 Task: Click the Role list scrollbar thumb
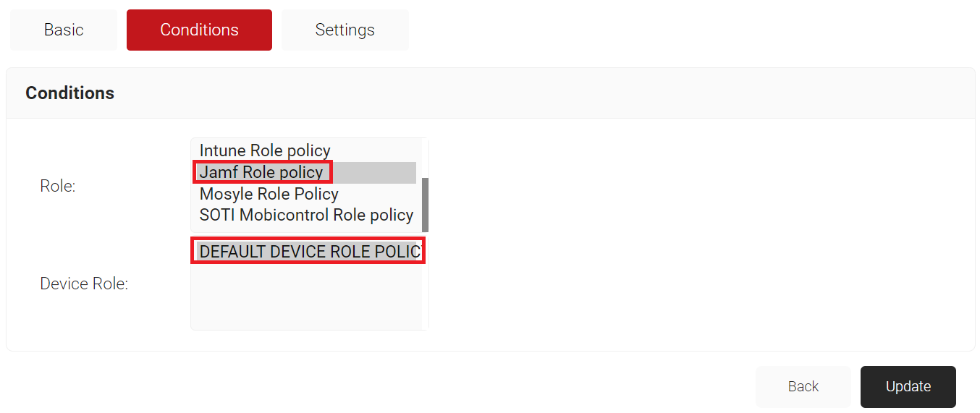[425, 205]
